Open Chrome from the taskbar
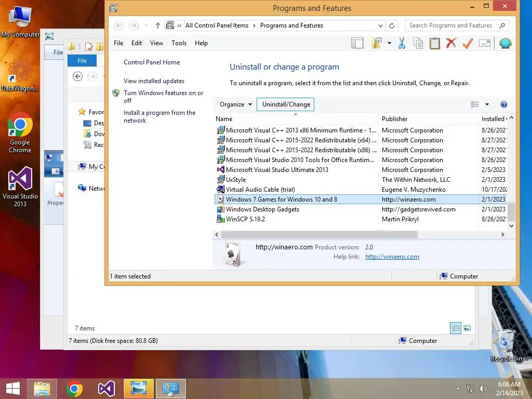This screenshot has height=399, width=532. tap(74, 389)
